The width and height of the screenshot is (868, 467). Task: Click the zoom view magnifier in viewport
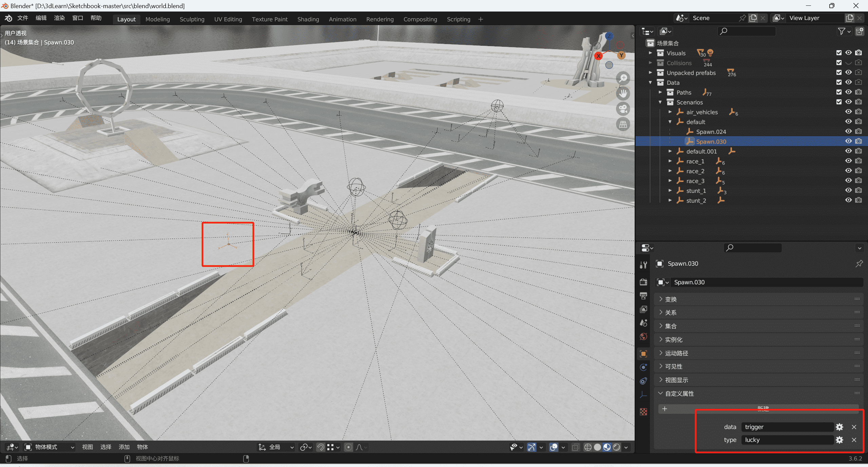point(623,78)
